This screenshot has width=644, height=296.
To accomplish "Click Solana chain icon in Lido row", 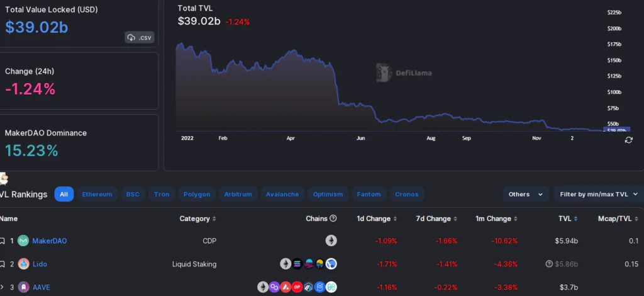I will coord(297,263).
